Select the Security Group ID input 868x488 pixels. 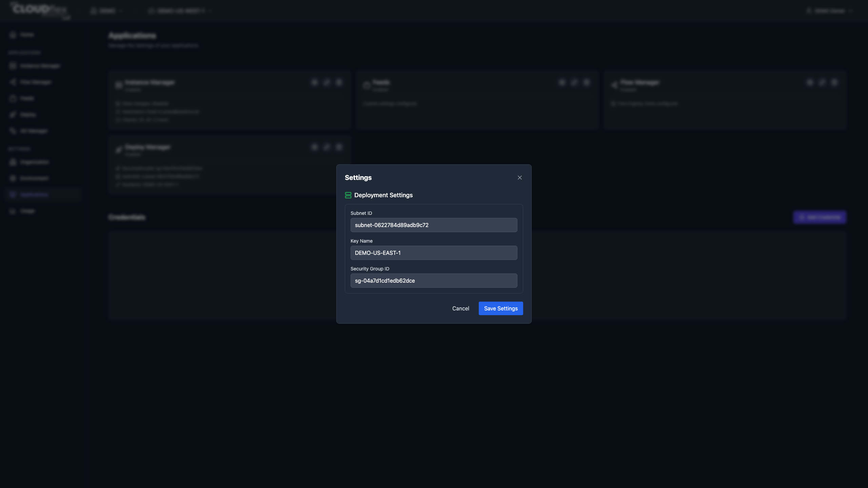434,281
